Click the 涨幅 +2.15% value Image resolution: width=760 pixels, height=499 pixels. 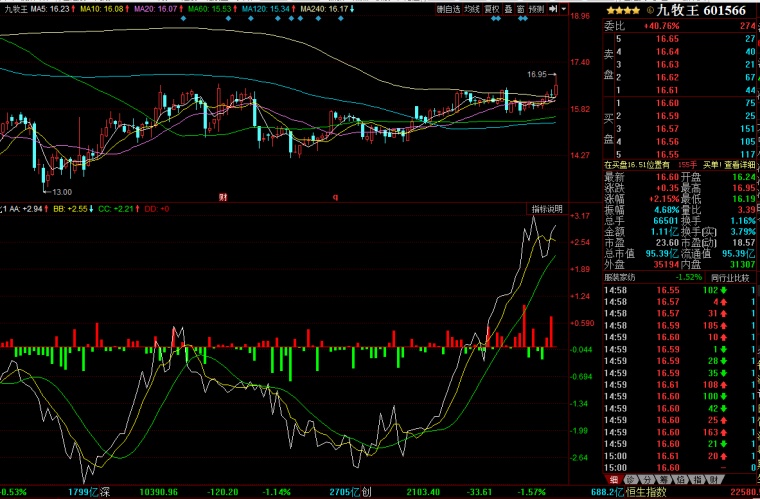664,199
